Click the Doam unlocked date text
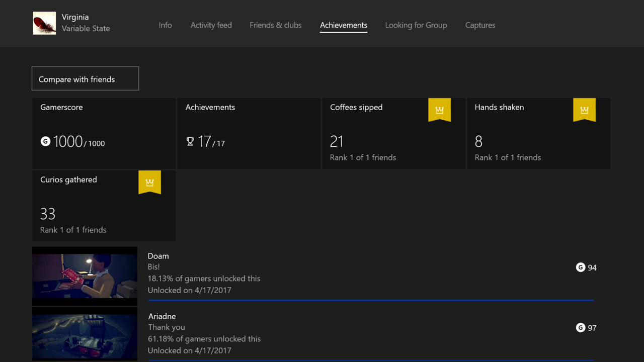644x362 pixels. pos(190,290)
